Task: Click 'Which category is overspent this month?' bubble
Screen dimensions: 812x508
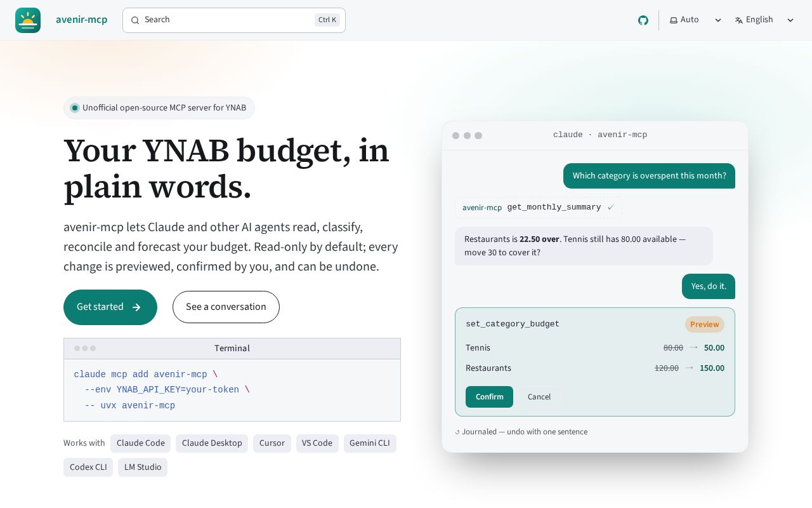Action: click(649, 176)
